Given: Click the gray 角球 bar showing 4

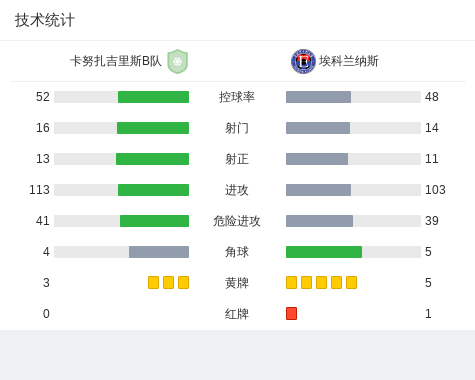Looking at the screenshot, I should point(159,252).
